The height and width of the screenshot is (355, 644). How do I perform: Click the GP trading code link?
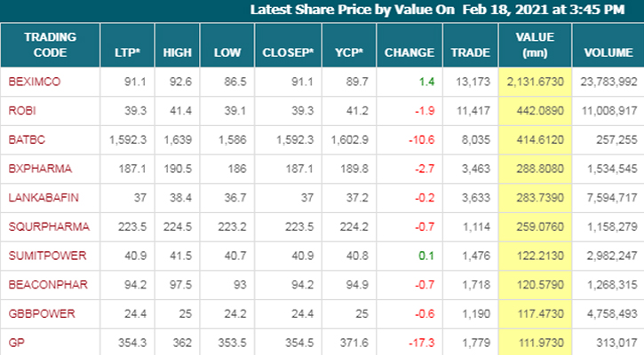point(14,342)
